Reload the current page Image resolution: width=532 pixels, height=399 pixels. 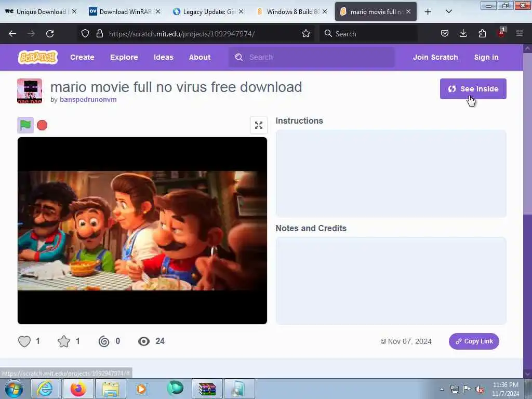50,34
